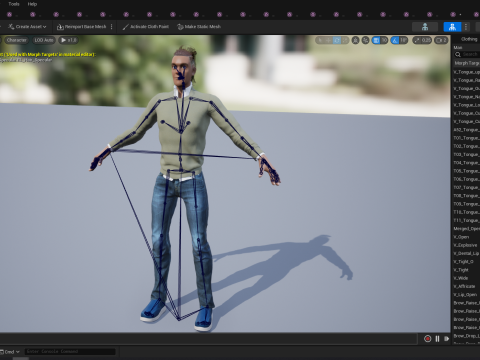Viewport: 480px width, 360px height.
Task: Click the coordinate system icon in viewport toolbar
Action: pyautogui.click(x=356, y=40)
